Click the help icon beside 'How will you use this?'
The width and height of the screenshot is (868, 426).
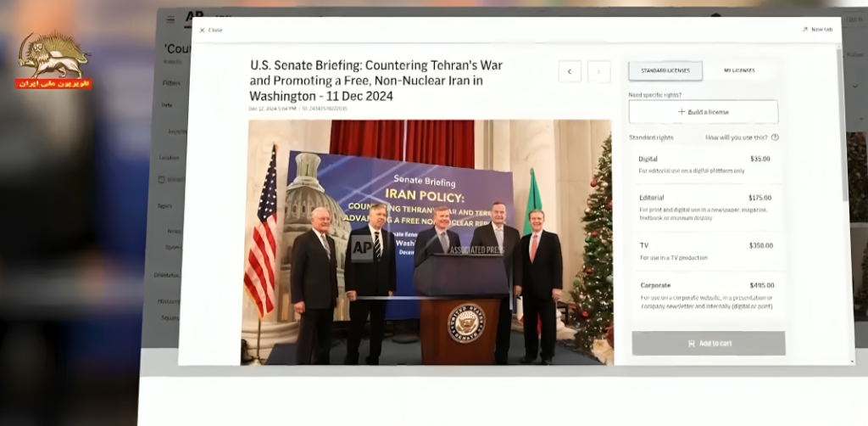point(775,137)
